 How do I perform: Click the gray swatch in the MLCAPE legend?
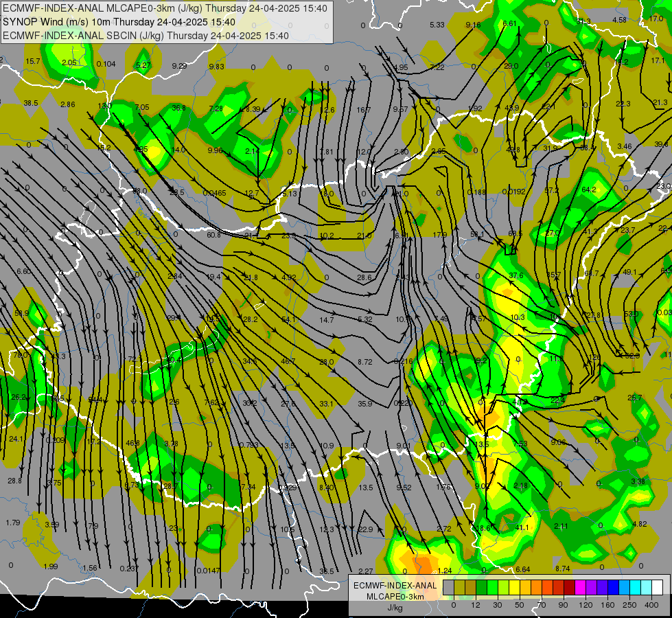[449, 587]
